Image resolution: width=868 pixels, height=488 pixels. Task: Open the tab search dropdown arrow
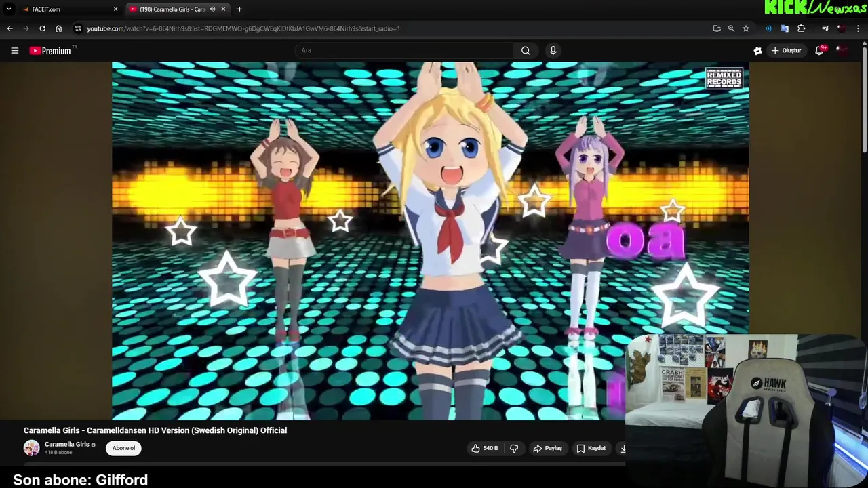point(9,9)
